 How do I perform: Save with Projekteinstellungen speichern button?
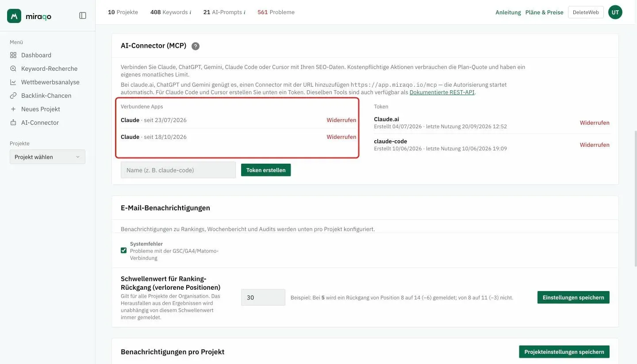pos(564,352)
